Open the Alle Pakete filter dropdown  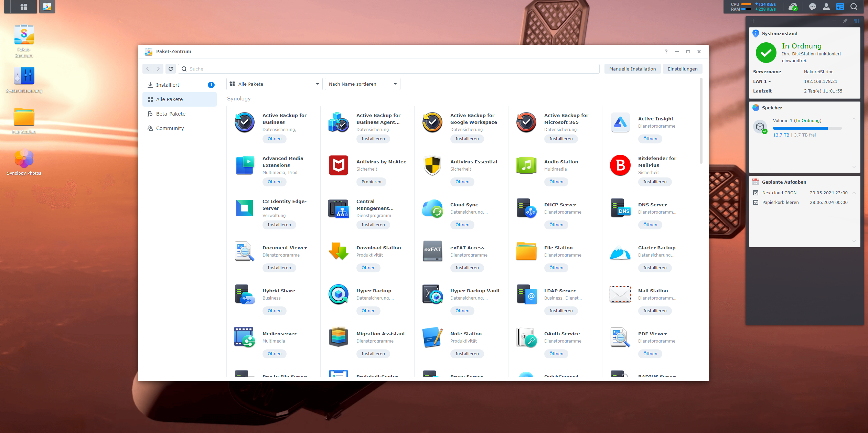tap(274, 84)
